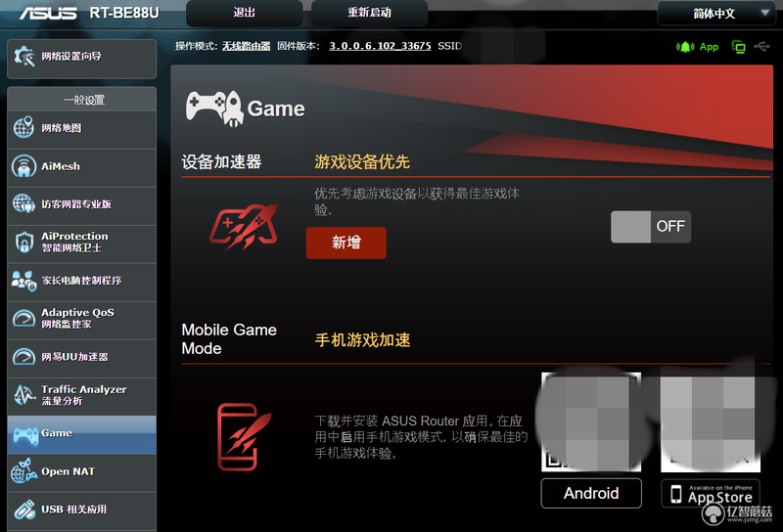This screenshot has height=532, width=783.
Task: Open 访客网路专业版 menu item
Action: [82, 206]
